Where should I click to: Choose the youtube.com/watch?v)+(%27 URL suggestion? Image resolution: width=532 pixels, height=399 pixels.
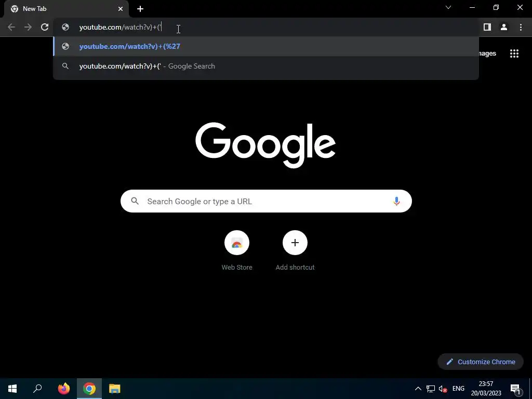coord(266,46)
